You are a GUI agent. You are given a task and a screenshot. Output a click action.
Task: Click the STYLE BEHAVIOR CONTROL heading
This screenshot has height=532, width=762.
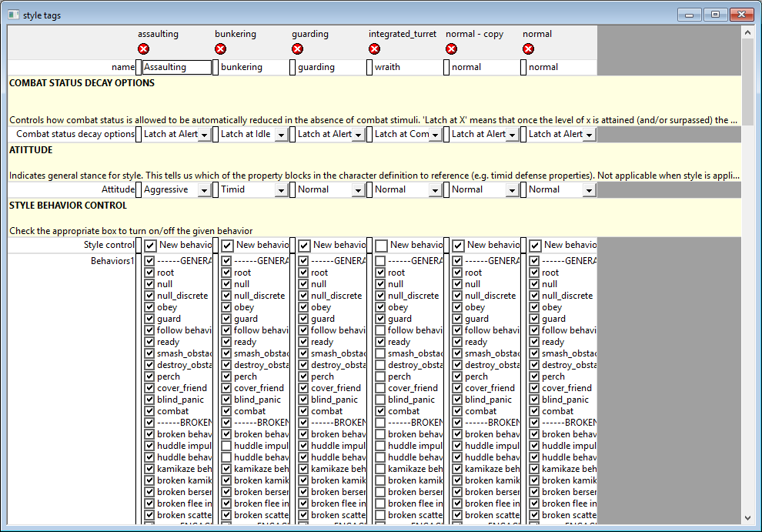(x=68, y=206)
